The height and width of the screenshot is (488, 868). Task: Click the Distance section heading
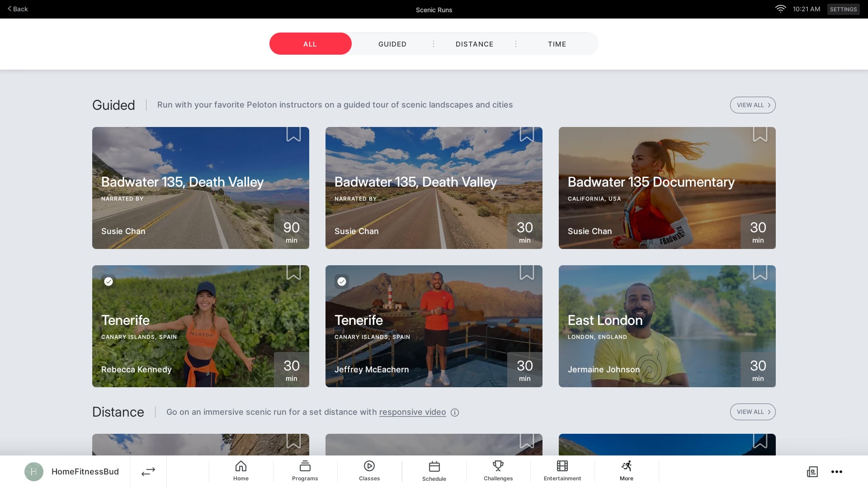point(118,412)
